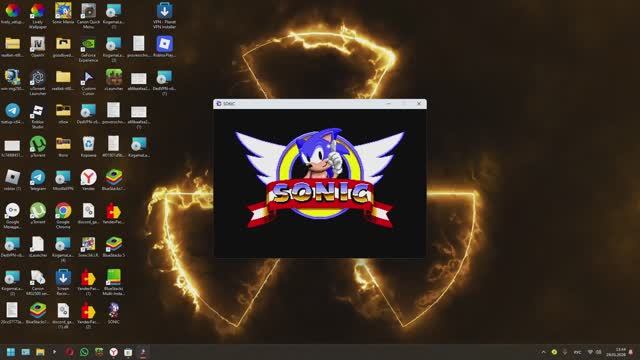This screenshot has width=640, height=360.
Task: Open the Google Chrome desktop shortcut
Action: click(x=63, y=211)
